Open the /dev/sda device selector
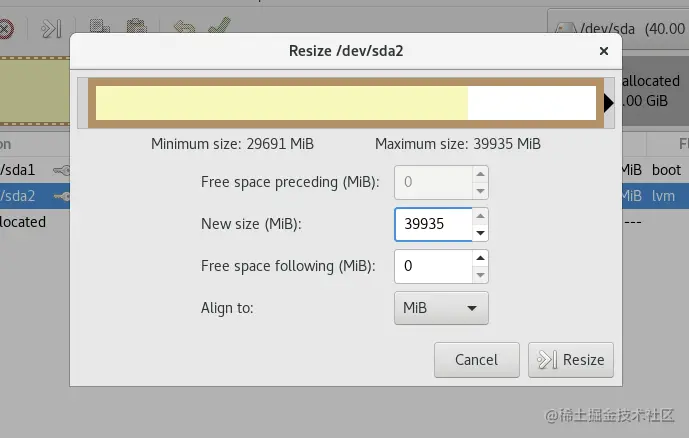This screenshot has width=689, height=438. [618, 29]
